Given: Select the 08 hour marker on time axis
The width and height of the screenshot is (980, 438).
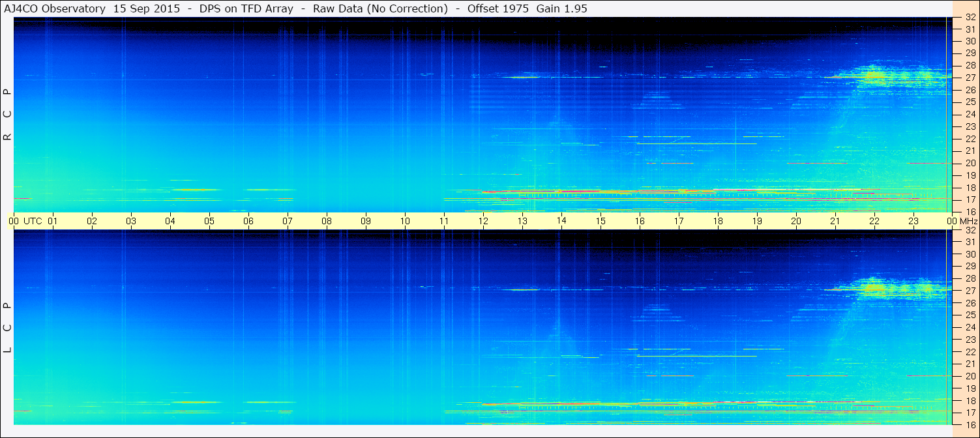Looking at the screenshot, I should point(327,221).
